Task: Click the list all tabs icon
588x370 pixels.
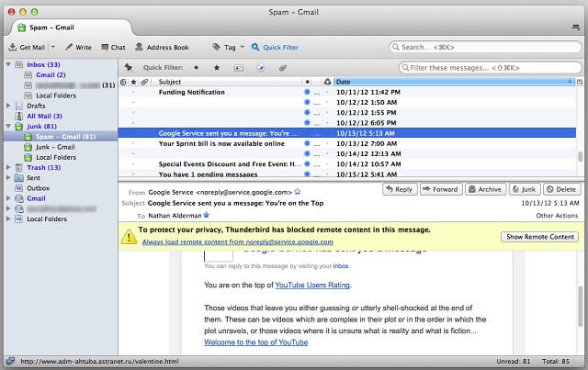Action: pos(576,27)
